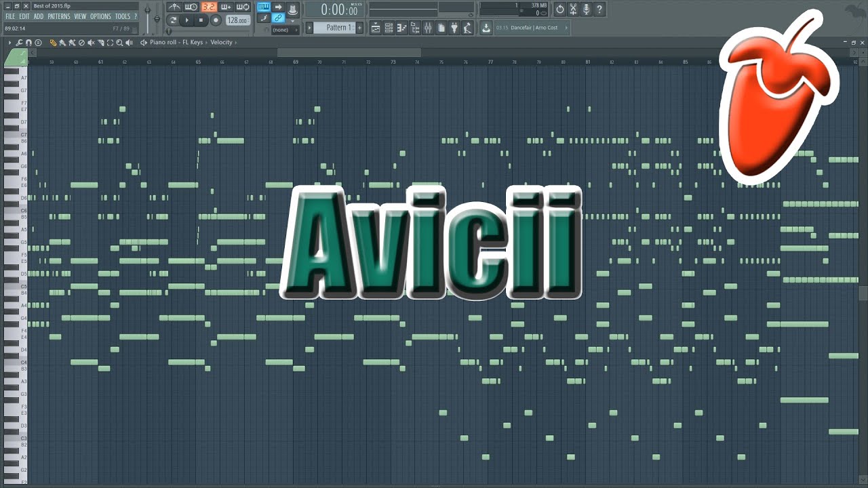Open the help question mark icon
868x488 pixels.
click(x=599, y=9)
